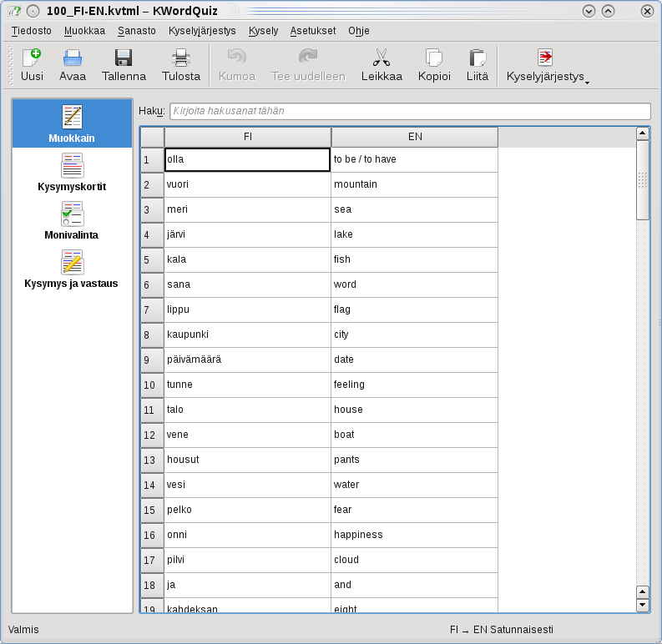
Task: Select the cell containing 'sana'
Action: point(247,284)
